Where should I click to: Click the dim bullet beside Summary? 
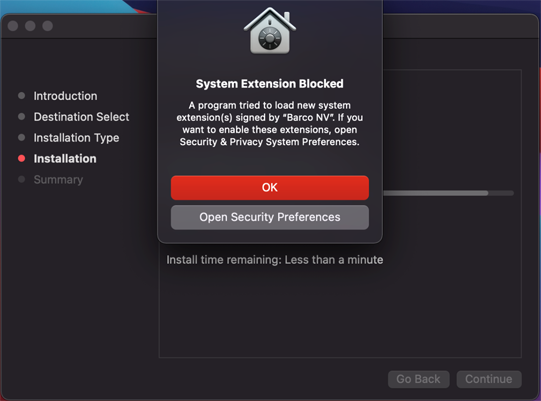pyautogui.click(x=21, y=179)
